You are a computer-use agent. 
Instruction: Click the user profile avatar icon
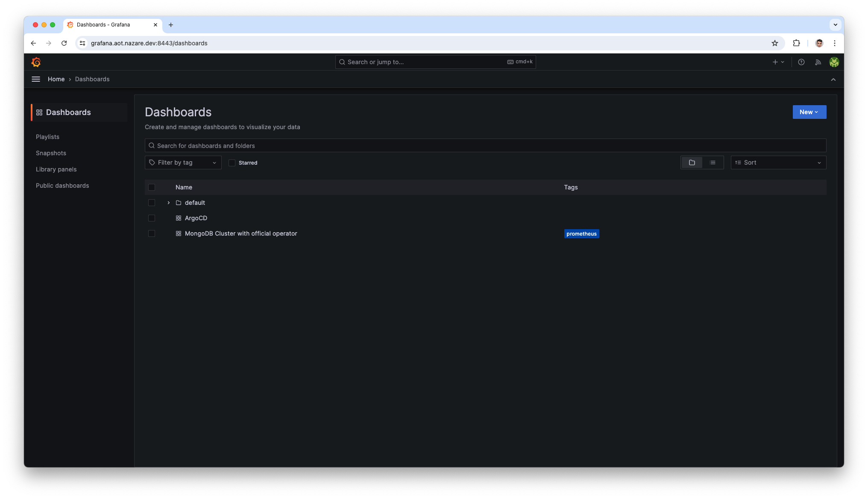coord(833,62)
